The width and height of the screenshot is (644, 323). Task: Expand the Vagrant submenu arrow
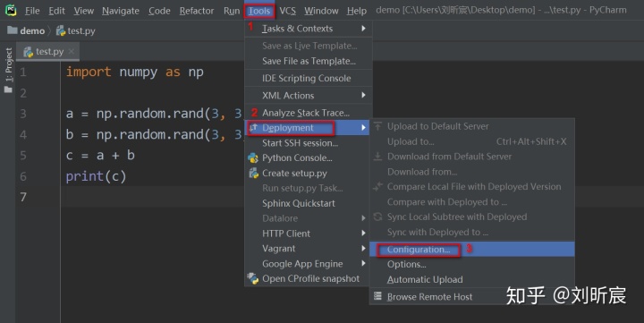coord(363,248)
